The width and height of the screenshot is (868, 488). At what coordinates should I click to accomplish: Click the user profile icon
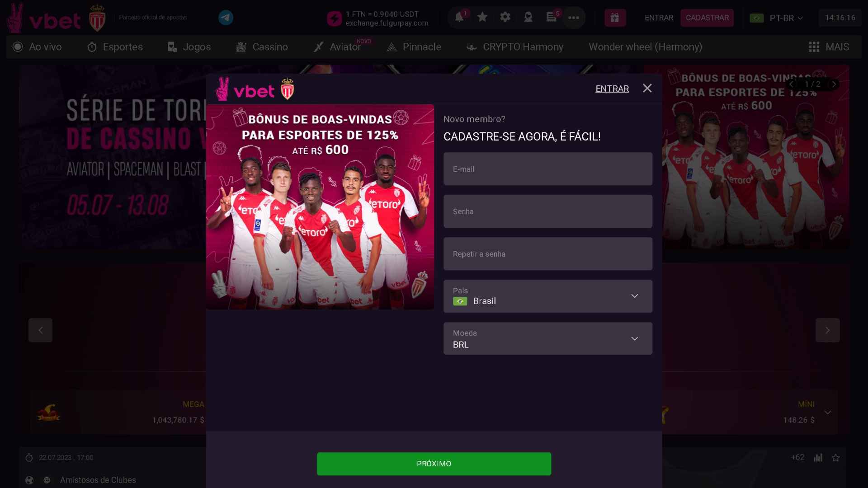[x=528, y=17]
